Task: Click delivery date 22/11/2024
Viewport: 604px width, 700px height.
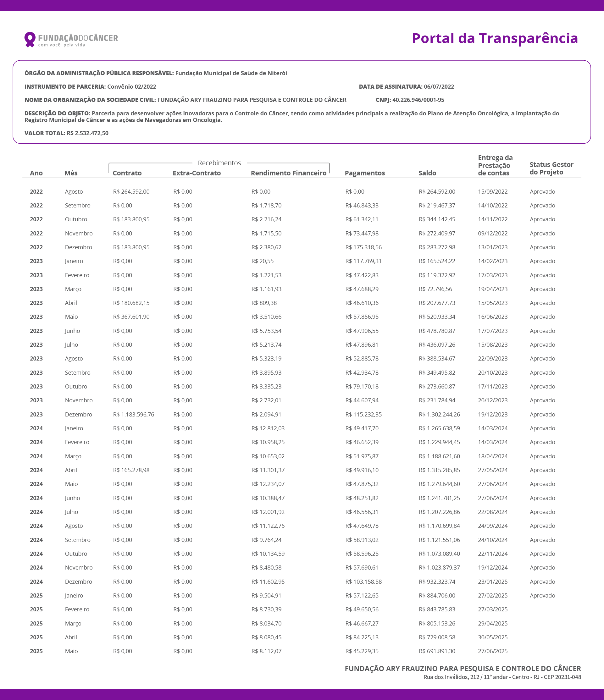Action: [x=493, y=554]
